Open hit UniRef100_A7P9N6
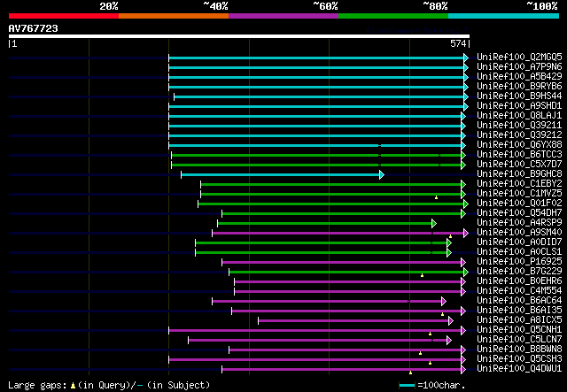 coord(519,67)
